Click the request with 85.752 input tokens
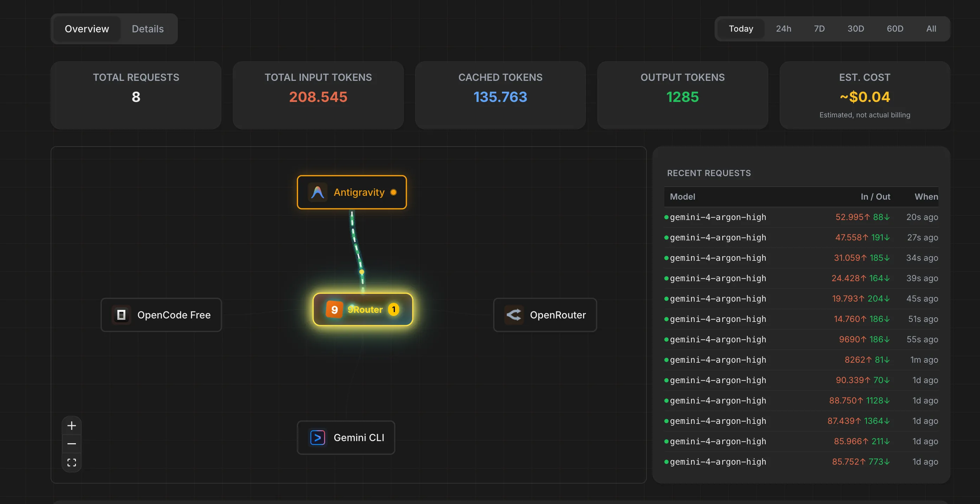Viewport: 980px width, 504px height. pos(801,462)
